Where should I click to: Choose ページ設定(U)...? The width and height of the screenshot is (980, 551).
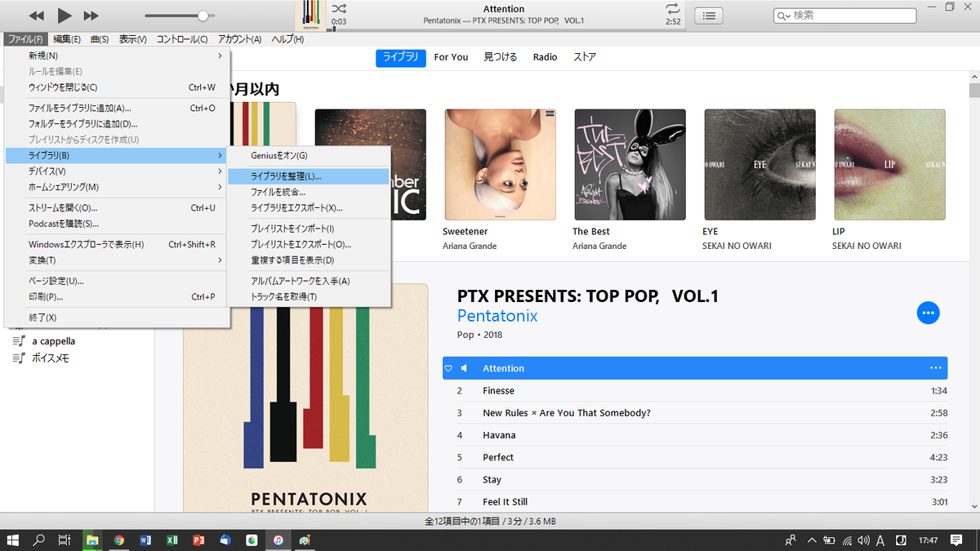[118, 281]
